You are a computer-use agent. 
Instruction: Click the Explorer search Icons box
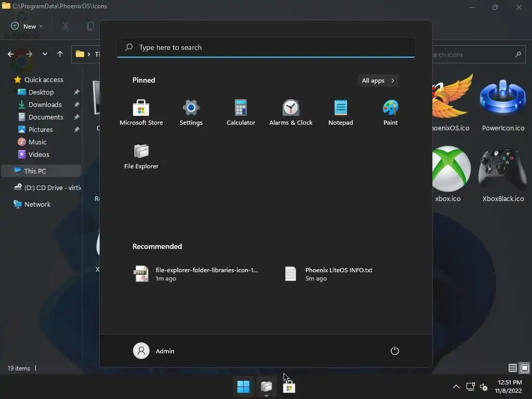point(478,55)
